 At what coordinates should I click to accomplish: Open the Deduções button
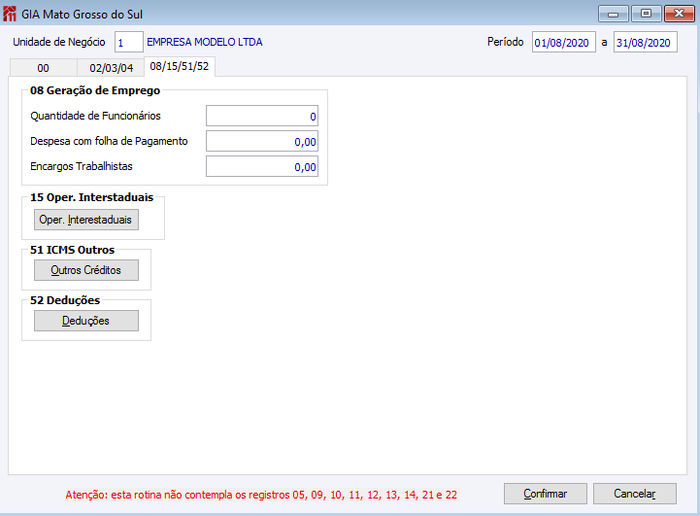[x=86, y=320]
